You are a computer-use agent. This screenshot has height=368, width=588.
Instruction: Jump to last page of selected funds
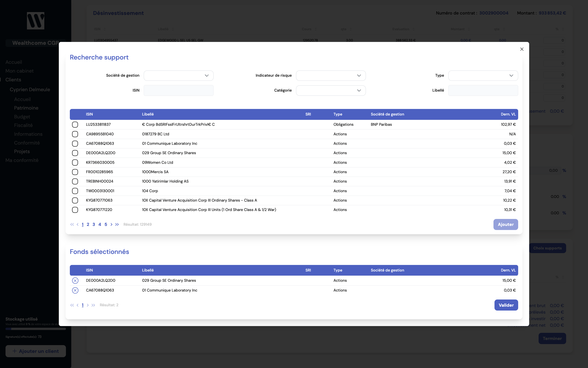93,305
